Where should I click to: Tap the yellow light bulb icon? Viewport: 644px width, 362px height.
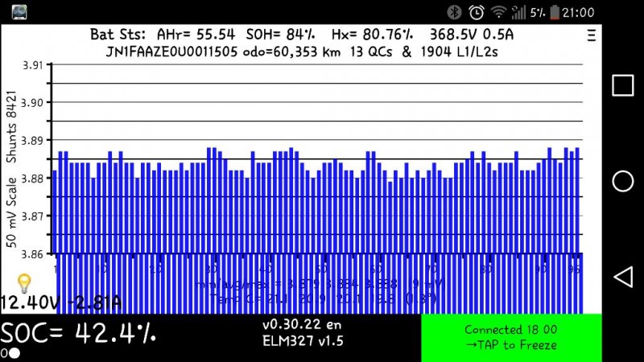pos(24,282)
